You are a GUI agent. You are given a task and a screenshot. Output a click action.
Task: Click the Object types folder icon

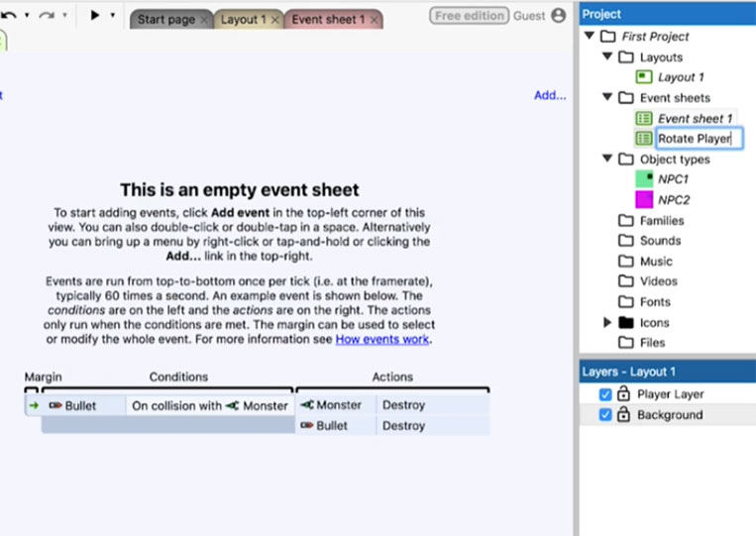[626, 159]
